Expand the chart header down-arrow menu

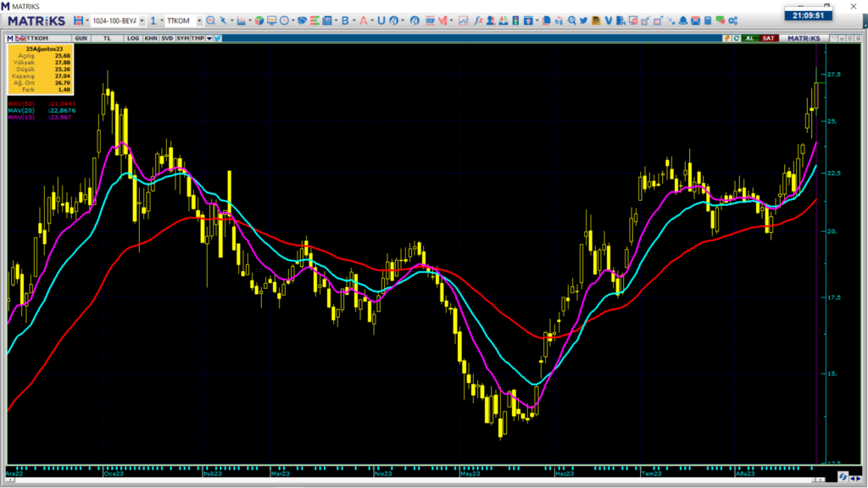click(209, 38)
